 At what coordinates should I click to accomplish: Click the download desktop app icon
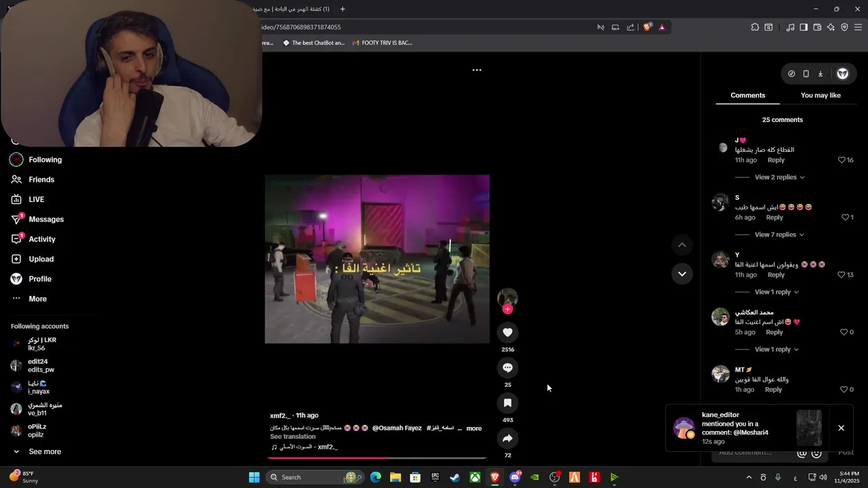(x=820, y=74)
